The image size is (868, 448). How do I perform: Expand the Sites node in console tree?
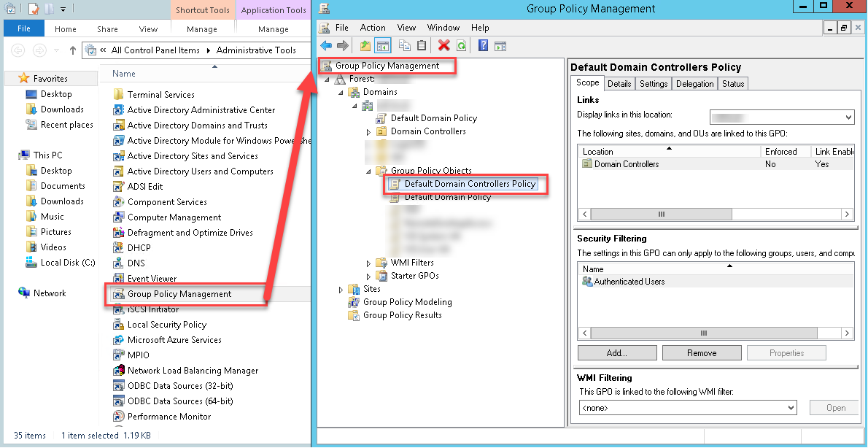point(341,290)
